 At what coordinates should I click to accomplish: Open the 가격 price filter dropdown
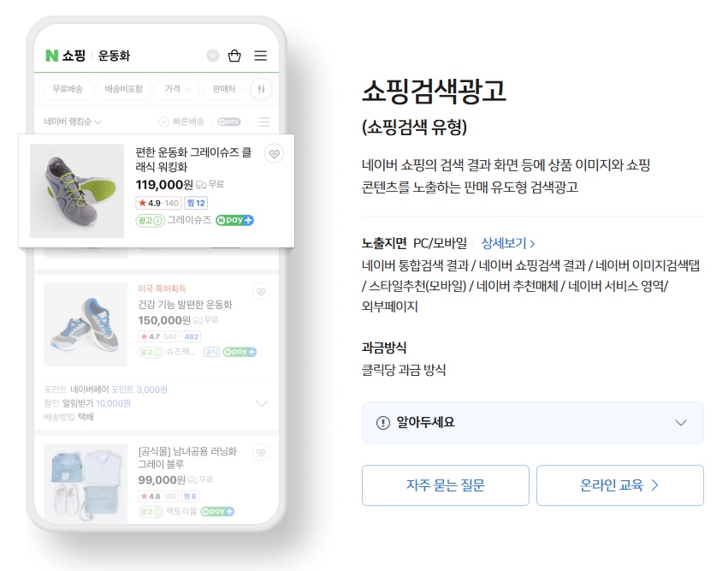[178, 89]
